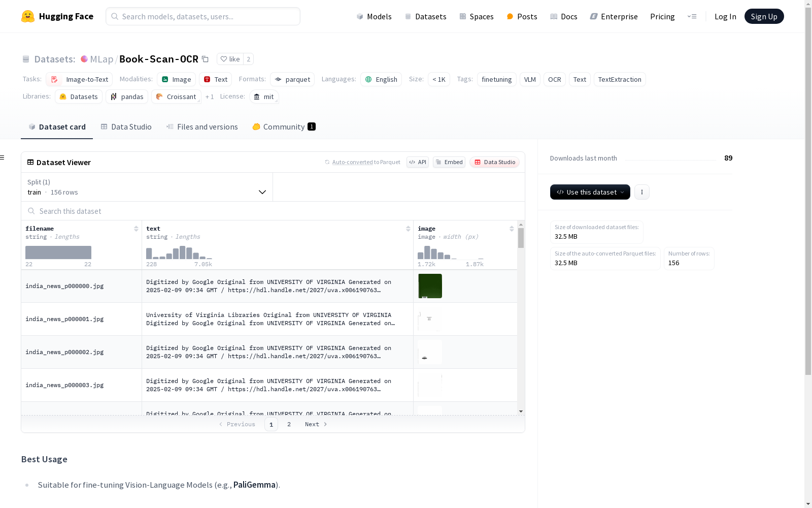Click the TextExtraction tag
This screenshot has height=508, width=812.
[x=620, y=79]
